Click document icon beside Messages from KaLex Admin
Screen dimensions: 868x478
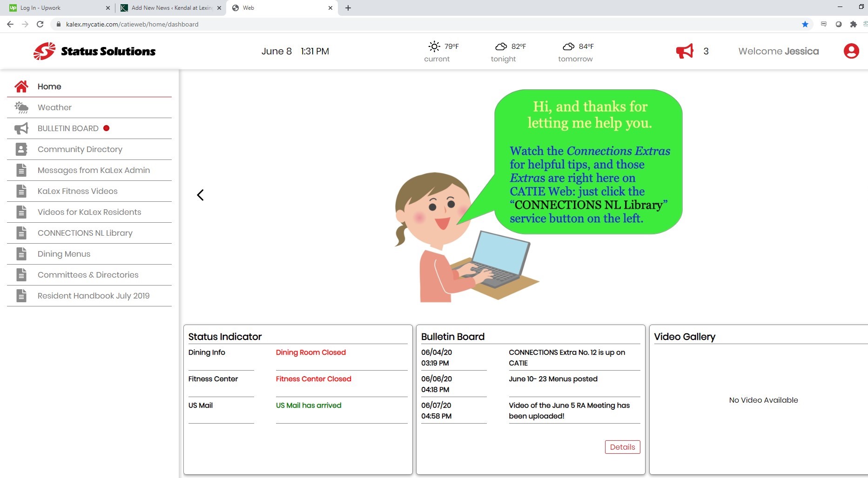pos(21,170)
